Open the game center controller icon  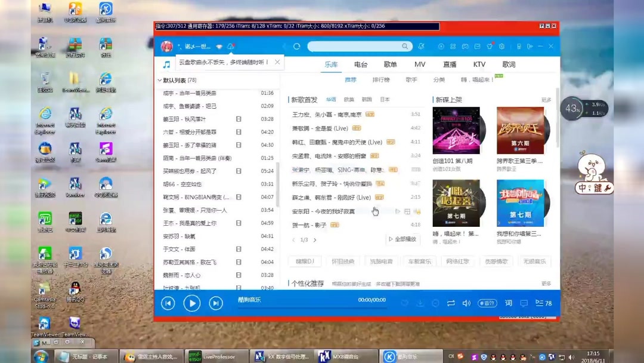point(466,46)
